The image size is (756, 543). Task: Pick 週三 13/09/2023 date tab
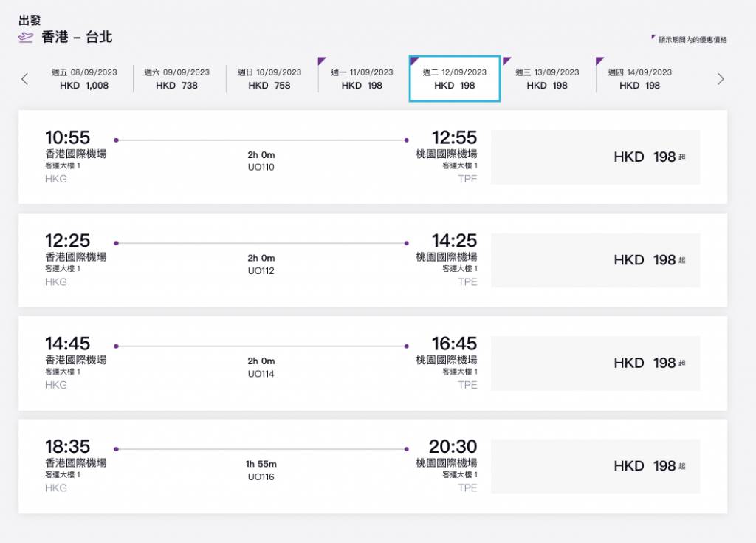(x=547, y=79)
